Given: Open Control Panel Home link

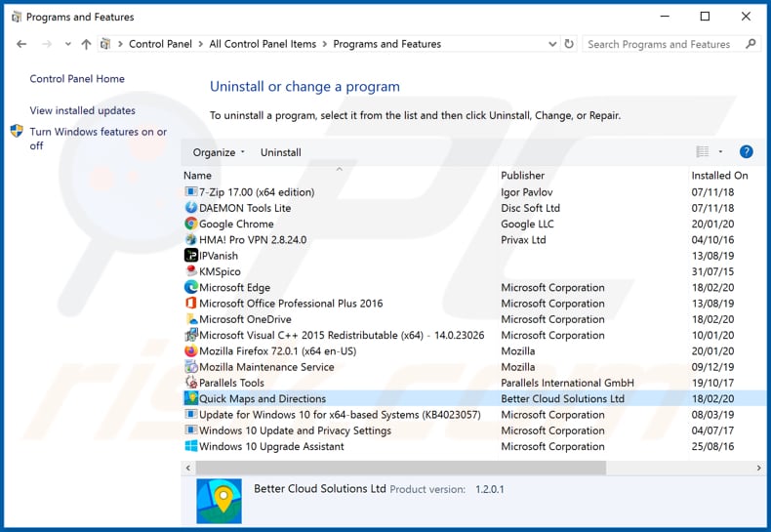Looking at the screenshot, I should click(x=77, y=79).
